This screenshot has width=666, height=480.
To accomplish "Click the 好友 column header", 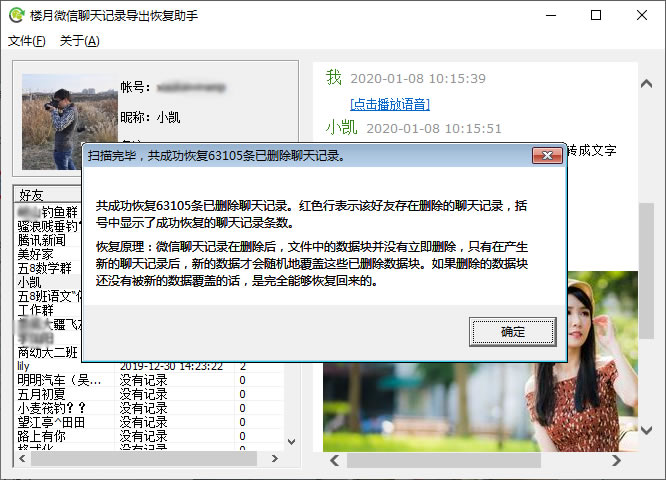I will tap(48, 195).
